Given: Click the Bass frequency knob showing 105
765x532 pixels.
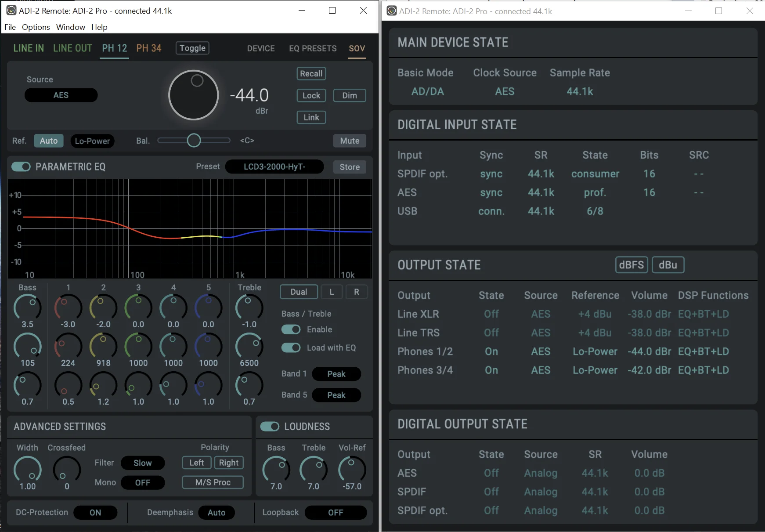Looking at the screenshot, I should (x=28, y=346).
